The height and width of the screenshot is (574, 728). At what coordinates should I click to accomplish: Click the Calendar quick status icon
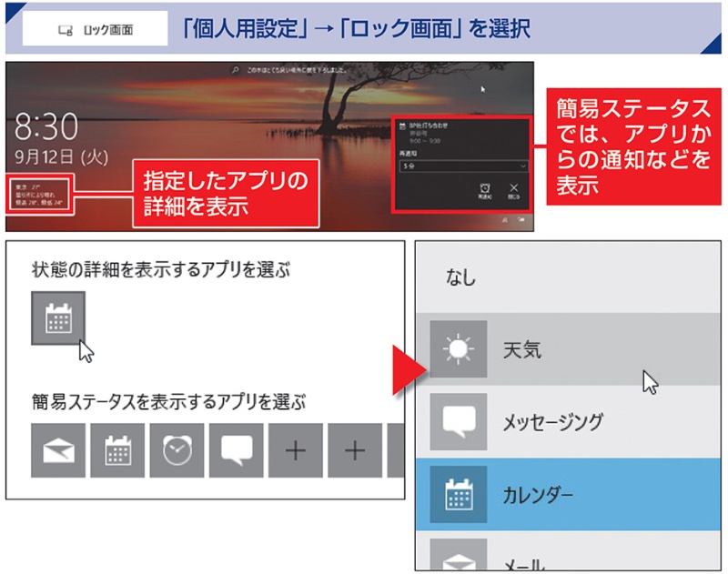click(118, 450)
